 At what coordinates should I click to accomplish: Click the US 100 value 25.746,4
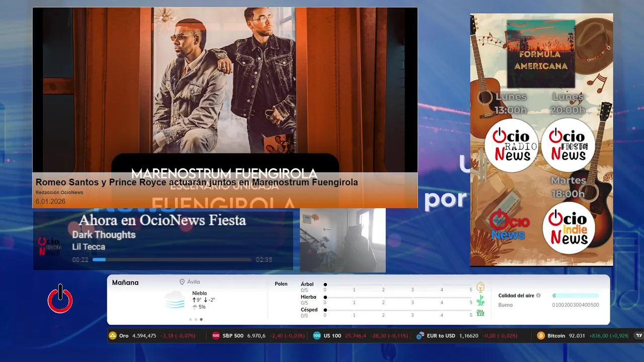pos(356,335)
